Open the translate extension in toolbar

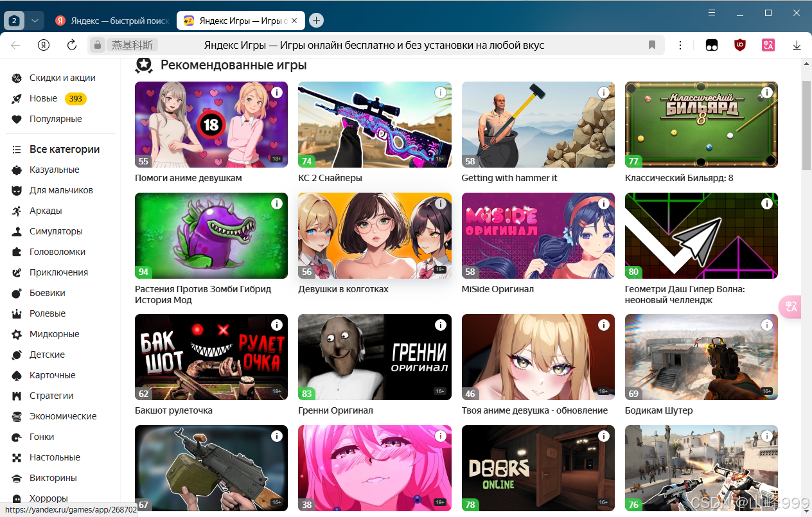(x=768, y=45)
